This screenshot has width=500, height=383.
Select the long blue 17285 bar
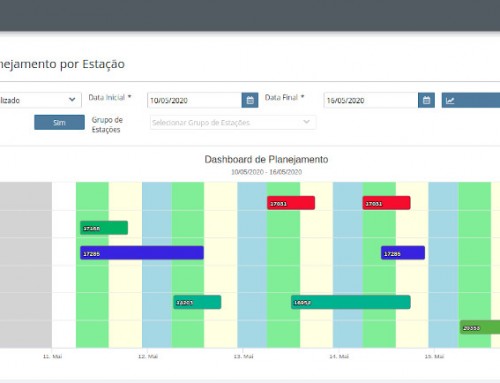tap(142, 253)
